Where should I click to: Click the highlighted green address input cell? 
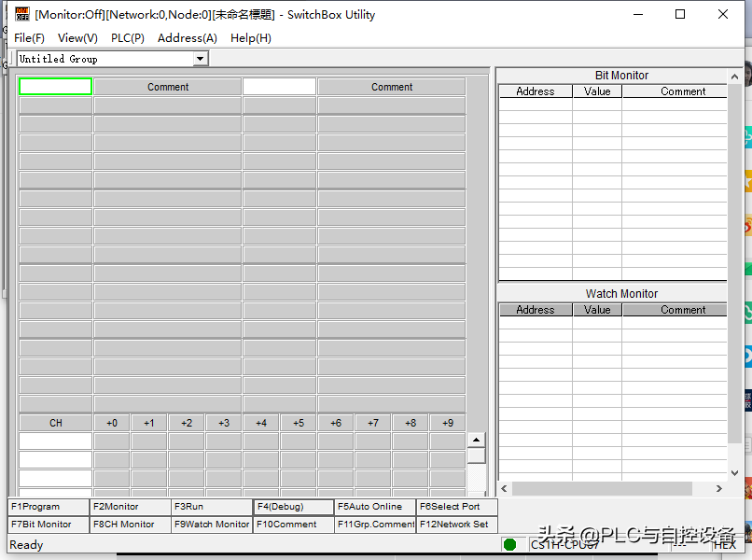[x=56, y=87]
